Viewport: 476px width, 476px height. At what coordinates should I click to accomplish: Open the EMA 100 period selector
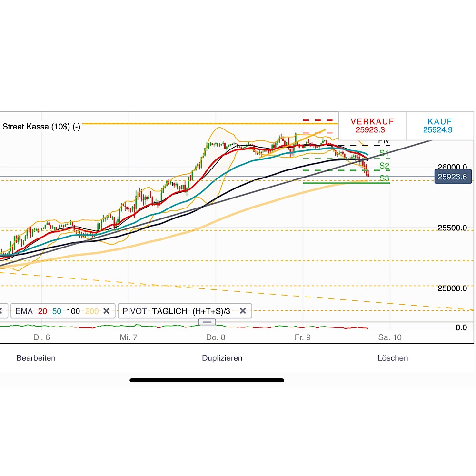pos(73,311)
